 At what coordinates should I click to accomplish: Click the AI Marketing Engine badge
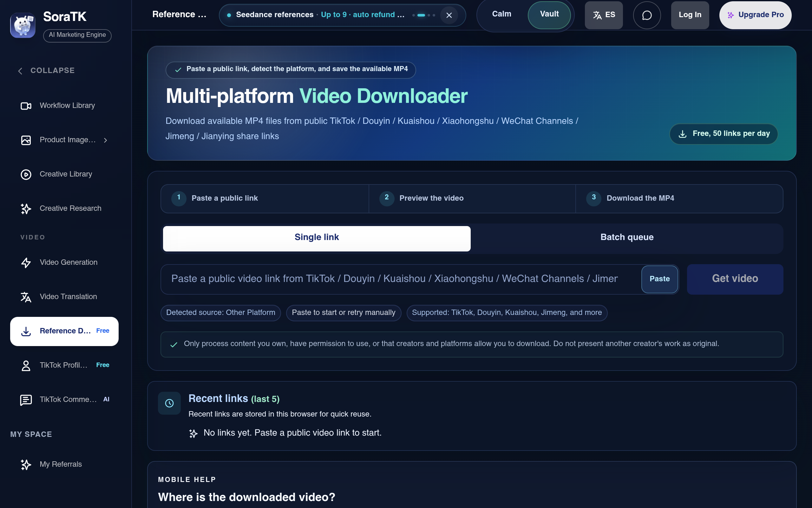[x=77, y=35]
